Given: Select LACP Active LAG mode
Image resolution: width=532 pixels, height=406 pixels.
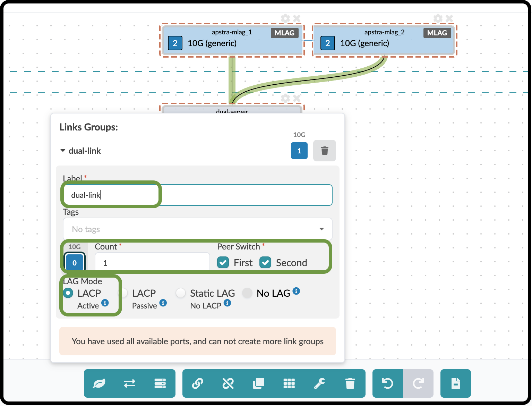Looking at the screenshot, I should click(x=68, y=293).
